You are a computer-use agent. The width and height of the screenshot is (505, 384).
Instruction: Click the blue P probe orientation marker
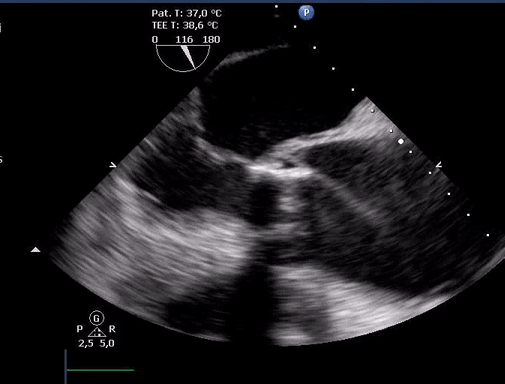(x=306, y=13)
